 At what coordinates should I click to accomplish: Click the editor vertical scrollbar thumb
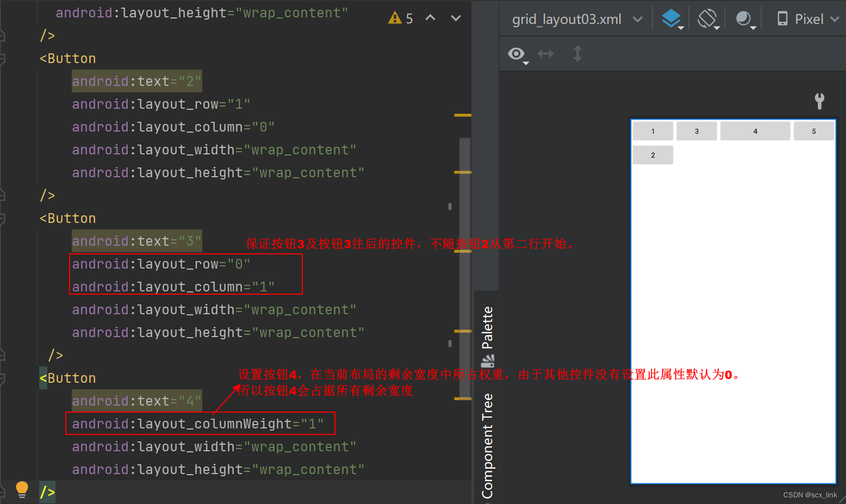tap(465, 269)
